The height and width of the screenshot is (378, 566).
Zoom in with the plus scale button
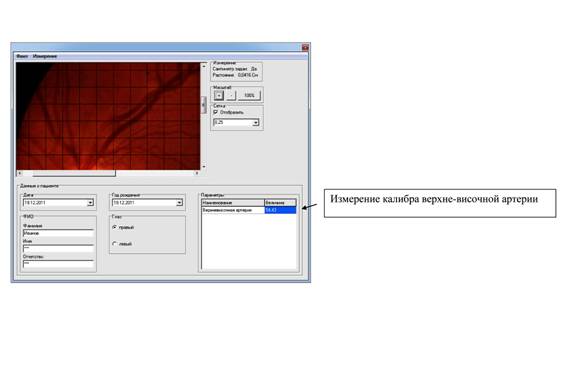point(219,95)
